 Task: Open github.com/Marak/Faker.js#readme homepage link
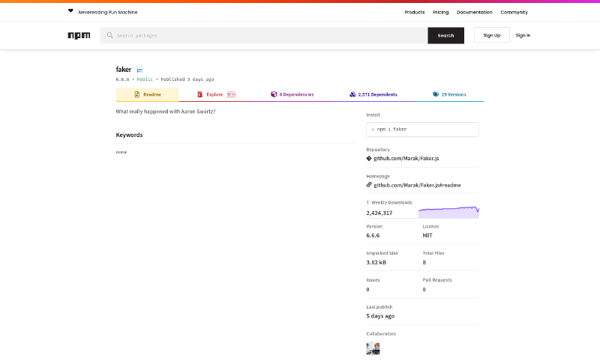417,185
